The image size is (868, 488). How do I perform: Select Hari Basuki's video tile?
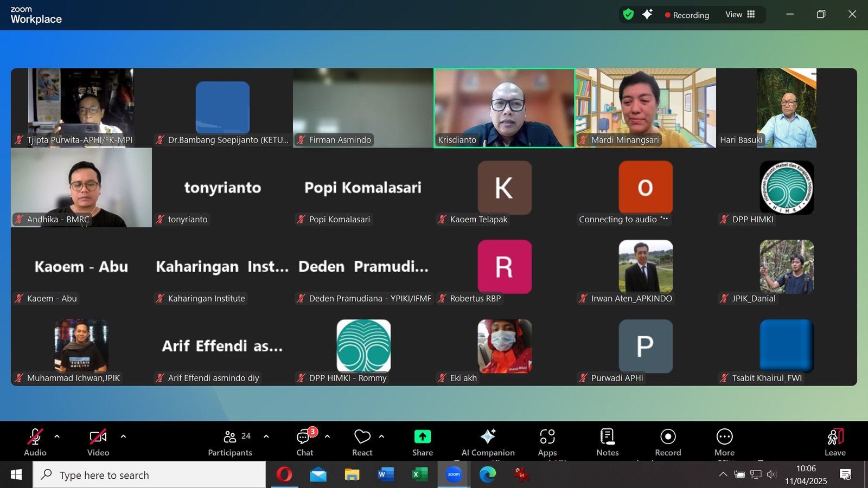787,108
